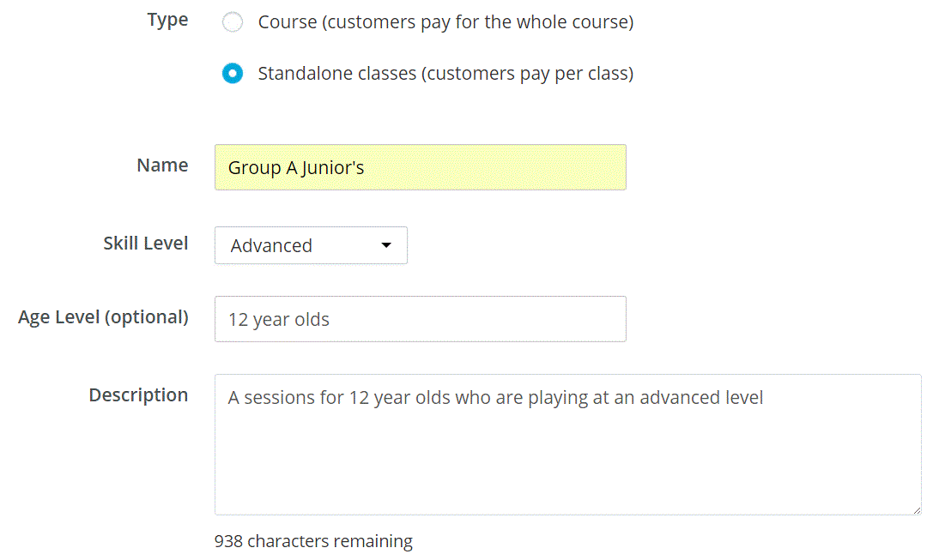
Task: Click the "Name" field label
Action: pyautogui.click(x=162, y=166)
